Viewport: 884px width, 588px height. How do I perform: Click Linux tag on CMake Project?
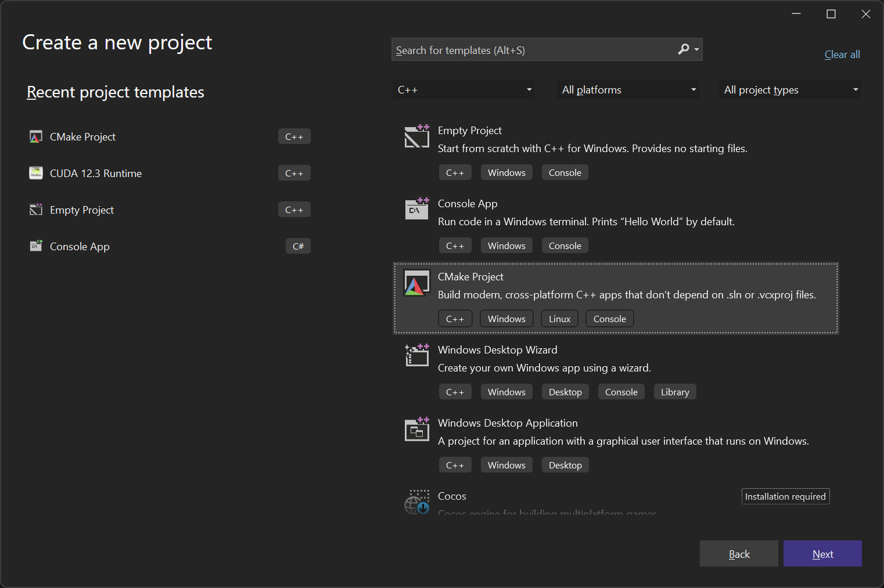(x=559, y=319)
